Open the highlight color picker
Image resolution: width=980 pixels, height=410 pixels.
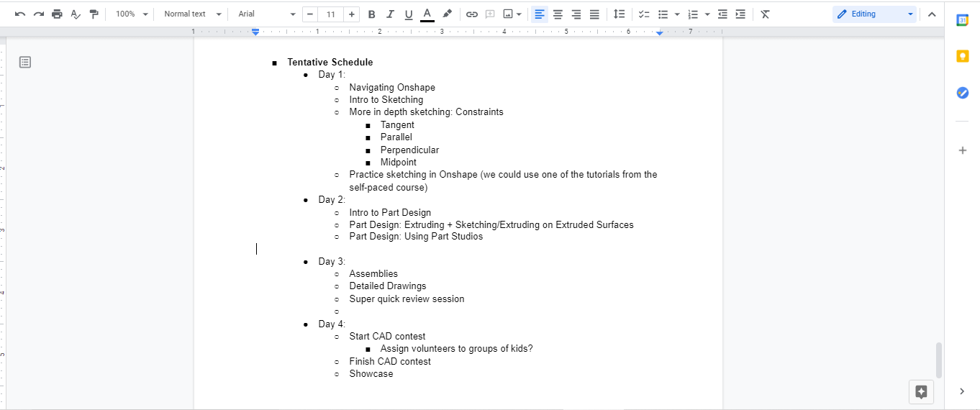[x=447, y=14]
